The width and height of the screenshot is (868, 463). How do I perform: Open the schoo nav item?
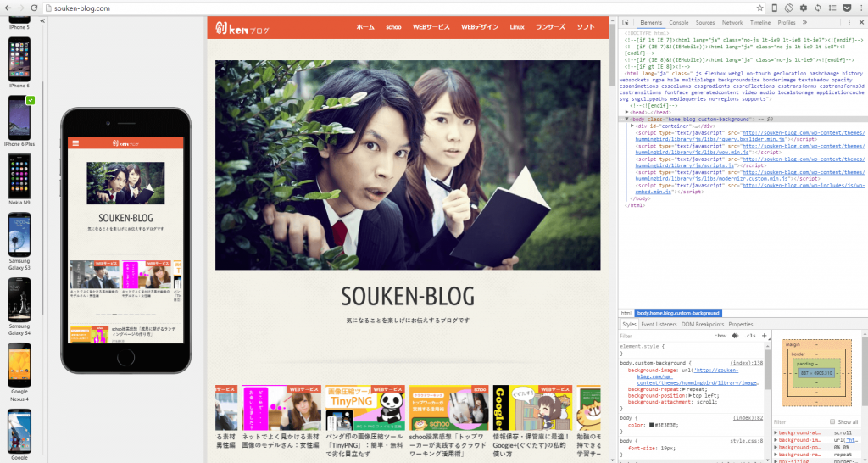pos(393,27)
